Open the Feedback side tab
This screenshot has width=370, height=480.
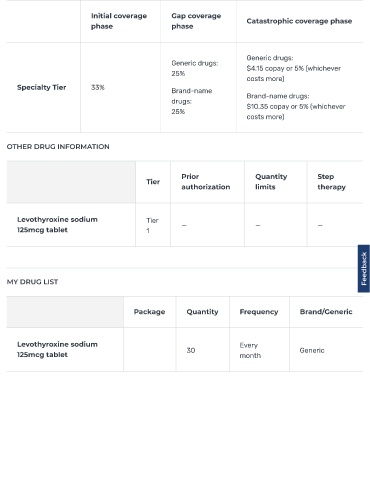[364, 269]
